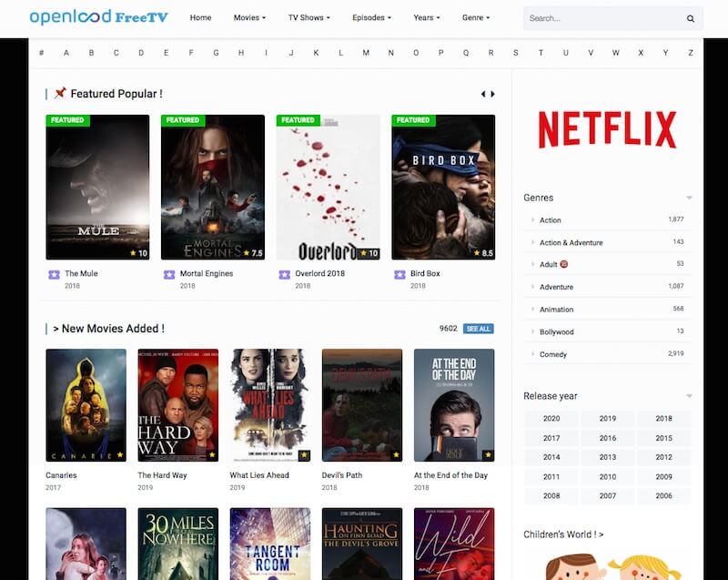Open the Animation genre link
728x580 pixels.
pyautogui.click(x=556, y=310)
